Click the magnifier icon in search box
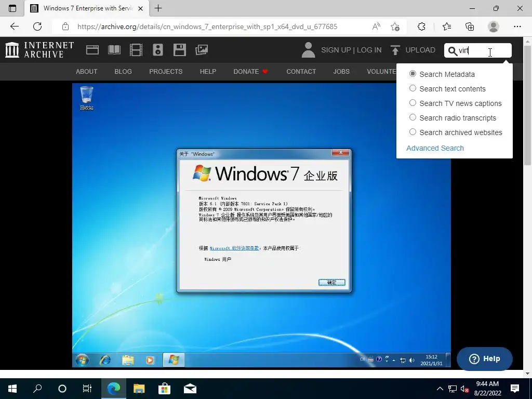Screen dimensions: 532x399 (x=453, y=51)
